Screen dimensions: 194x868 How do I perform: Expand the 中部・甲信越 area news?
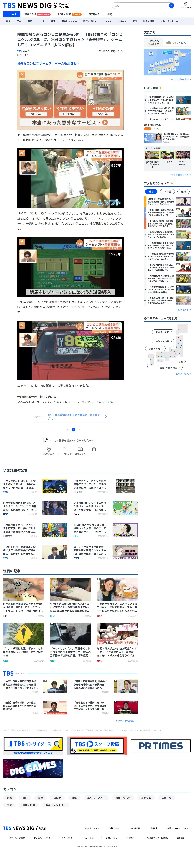(x=164, y=341)
